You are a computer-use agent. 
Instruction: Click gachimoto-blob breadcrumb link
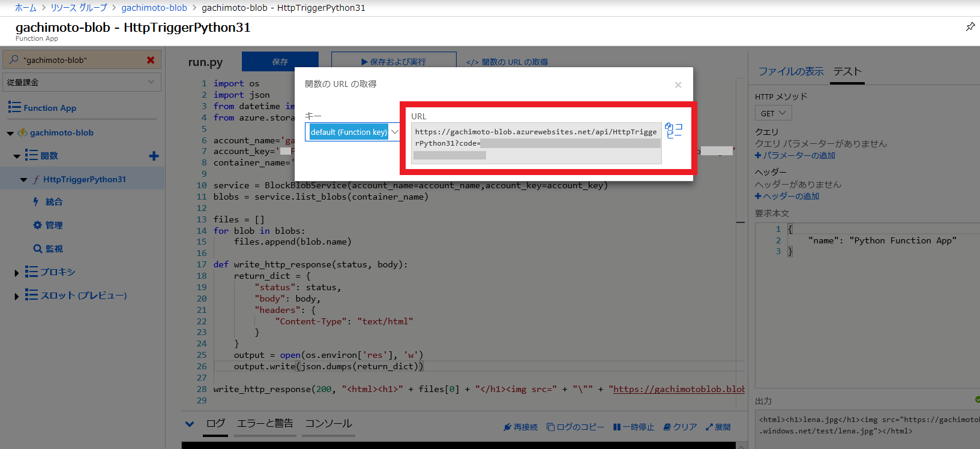point(154,8)
